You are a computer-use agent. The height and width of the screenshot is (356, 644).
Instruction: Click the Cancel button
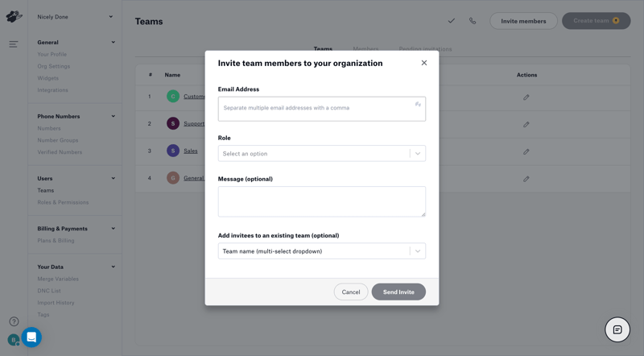(x=351, y=292)
